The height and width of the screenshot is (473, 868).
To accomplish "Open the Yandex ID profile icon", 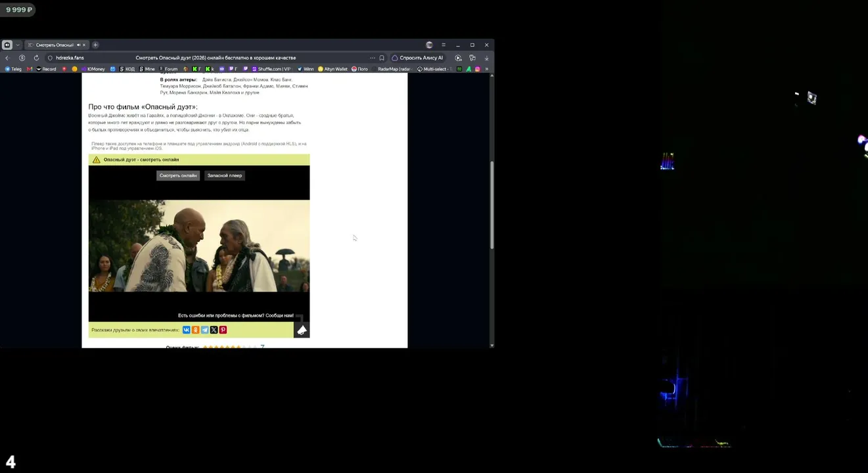I will point(22,58).
